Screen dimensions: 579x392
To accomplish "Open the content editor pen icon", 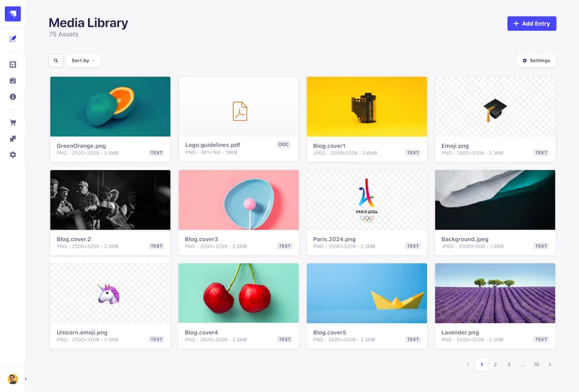I will click(13, 39).
